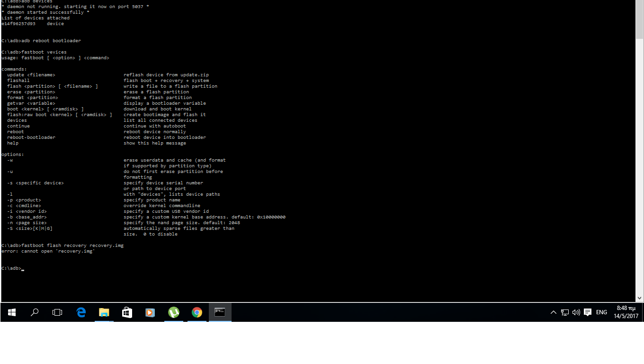The width and height of the screenshot is (644, 364).
Task: Click the 'usage: fastboot' line
Action: coord(55,58)
